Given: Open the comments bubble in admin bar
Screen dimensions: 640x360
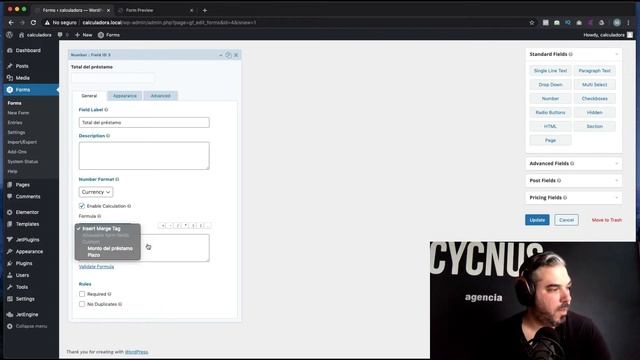Looking at the screenshot, I should coord(60,35).
